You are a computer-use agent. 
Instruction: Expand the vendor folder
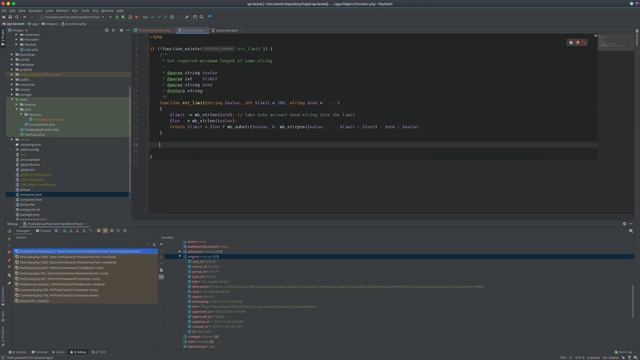click(x=12, y=140)
